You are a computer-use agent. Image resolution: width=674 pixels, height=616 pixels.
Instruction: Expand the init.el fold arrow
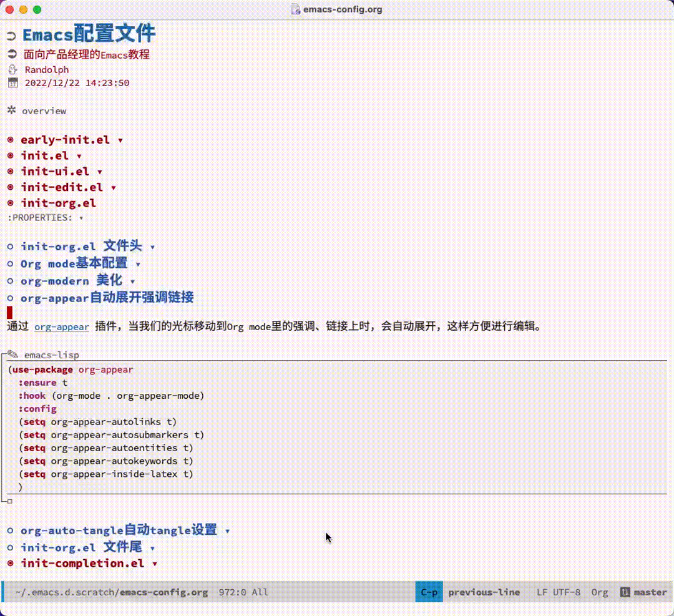tap(79, 157)
